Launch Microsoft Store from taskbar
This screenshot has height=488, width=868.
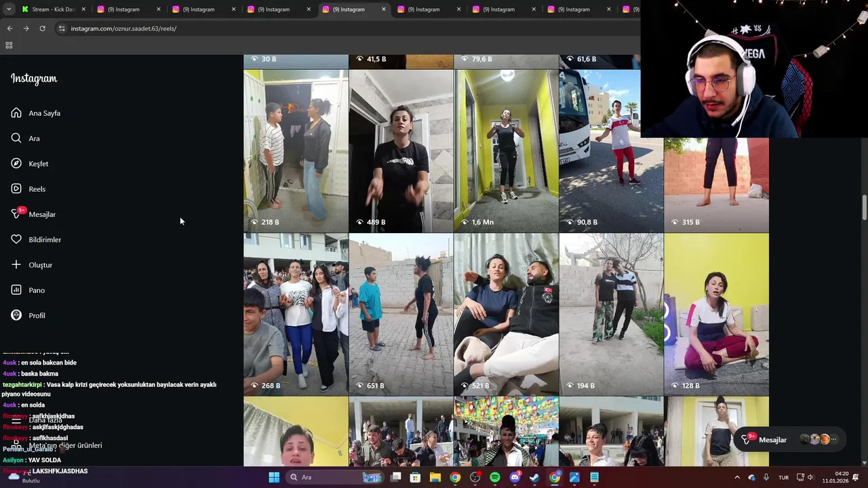pyautogui.click(x=416, y=477)
